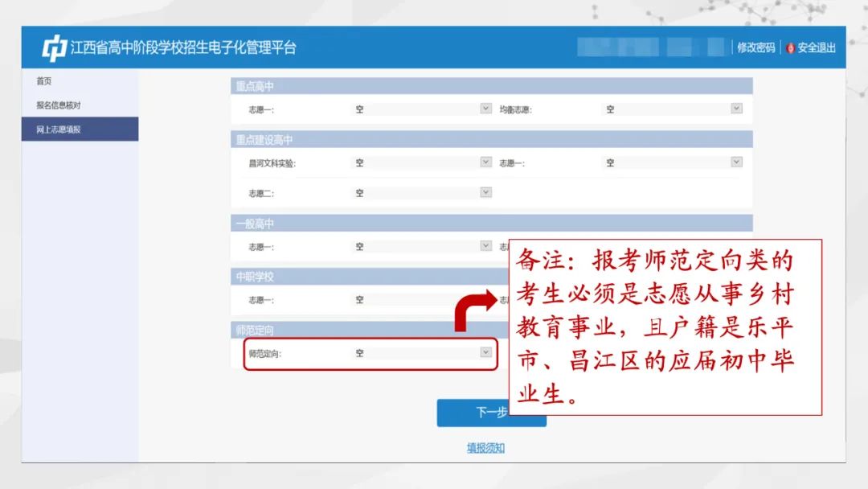Expand 一般高中 志愿一 dropdown
This screenshot has width=868, height=489.
tap(485, 246)
